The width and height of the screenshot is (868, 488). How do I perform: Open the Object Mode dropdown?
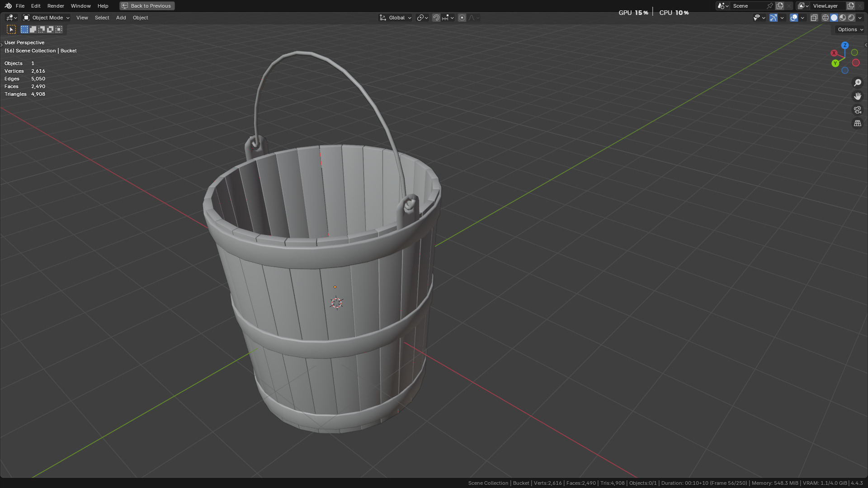(46, 18)
